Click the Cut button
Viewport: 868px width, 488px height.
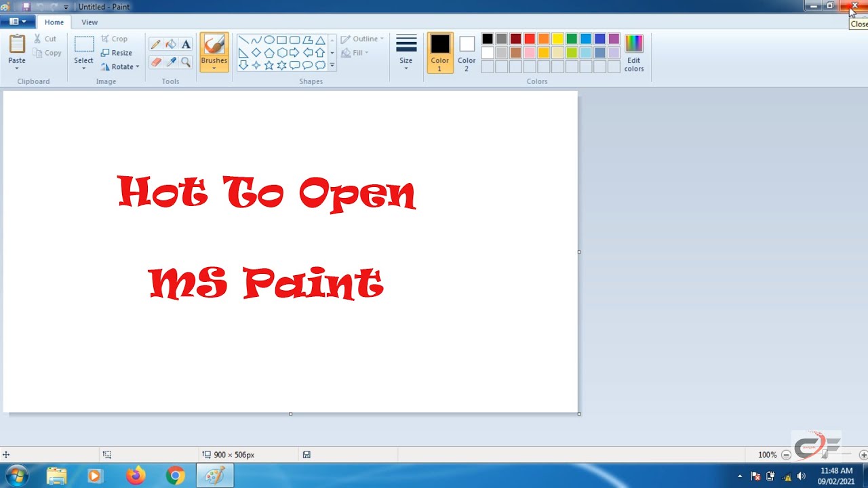tap(45, 39)
